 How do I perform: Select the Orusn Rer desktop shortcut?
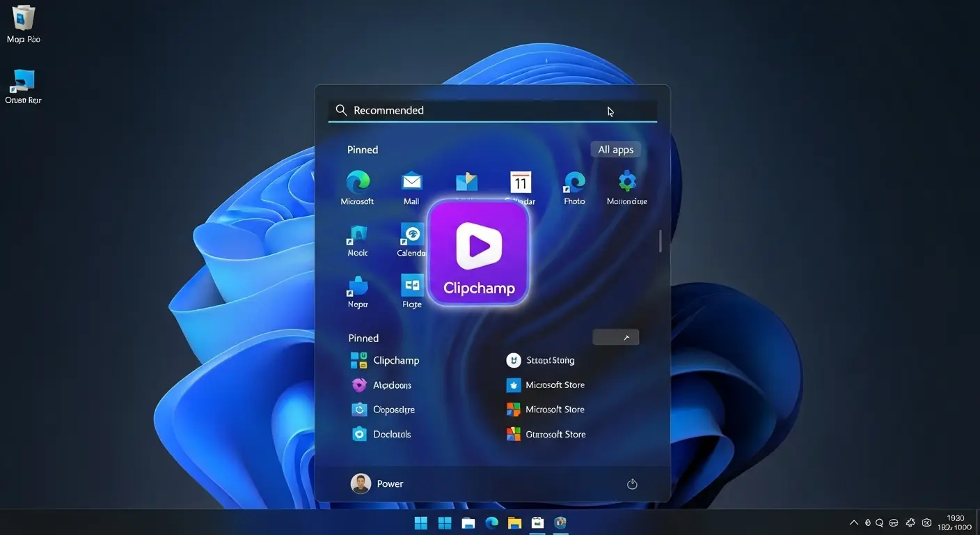24,86
